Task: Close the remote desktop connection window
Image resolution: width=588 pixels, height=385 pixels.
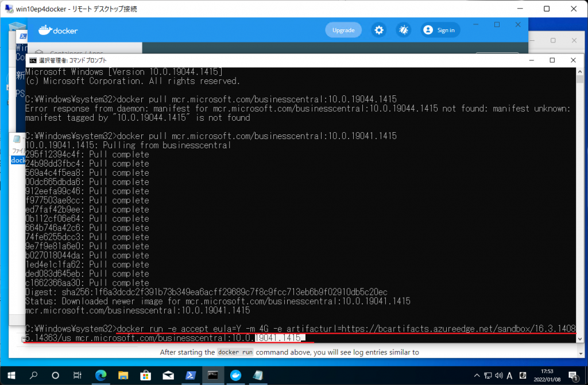Action: pyautogui.click(x=574, y=9)
